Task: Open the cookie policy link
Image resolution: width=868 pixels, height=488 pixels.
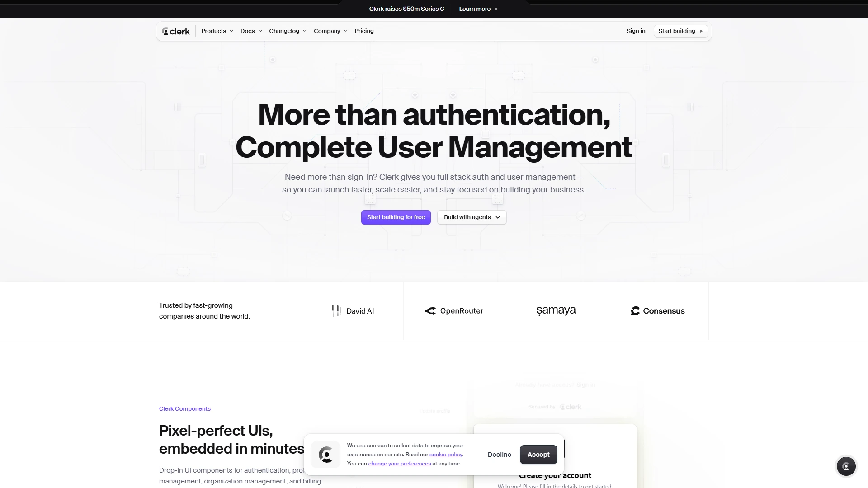Action: [446, 455]
